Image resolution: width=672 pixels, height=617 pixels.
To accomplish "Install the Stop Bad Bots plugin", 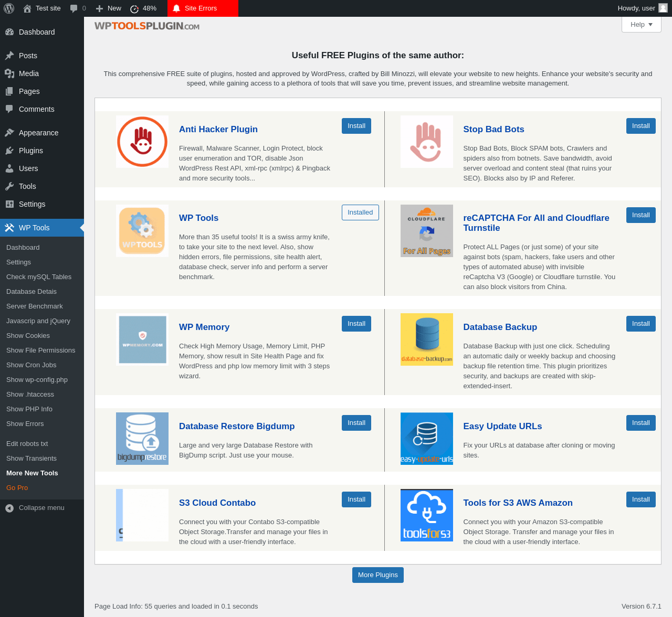I will point(641,126).
